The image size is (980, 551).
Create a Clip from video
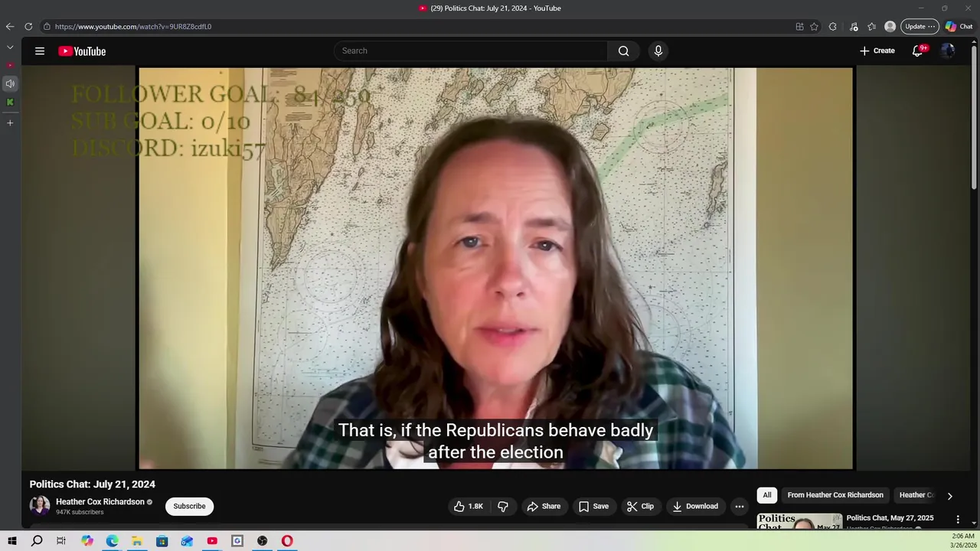point(640,506)
